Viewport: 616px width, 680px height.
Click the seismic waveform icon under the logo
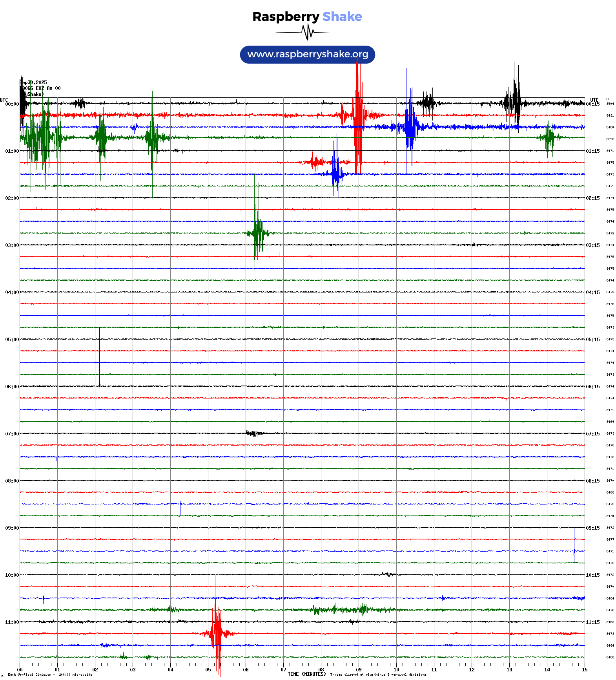pyautogui.click(x=307, y=32)
